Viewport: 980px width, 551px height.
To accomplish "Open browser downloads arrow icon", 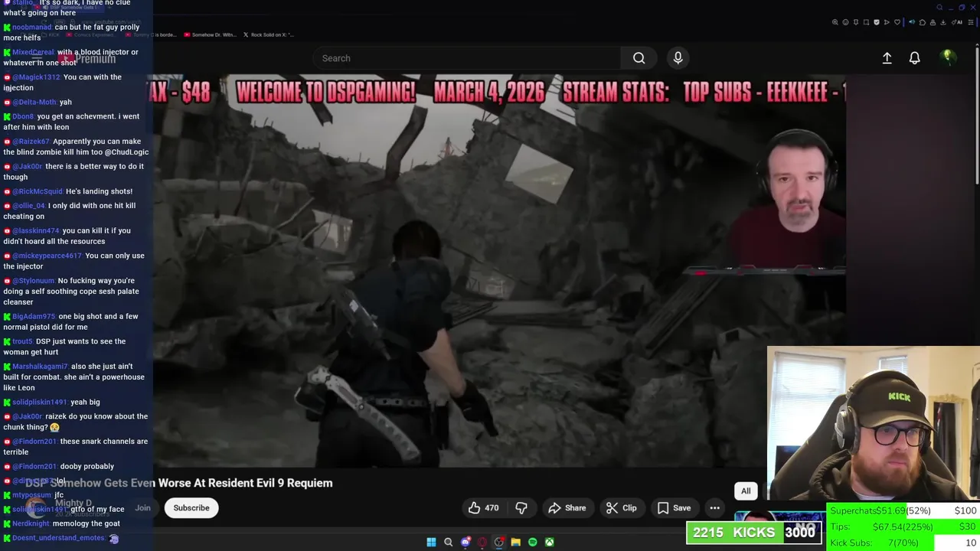I will (x=942, y=22).
